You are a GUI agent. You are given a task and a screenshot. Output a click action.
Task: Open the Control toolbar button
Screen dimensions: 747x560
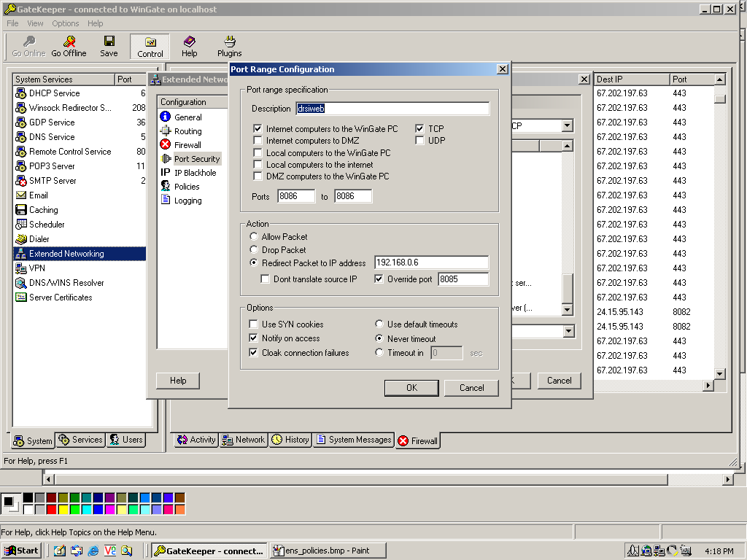(x=150, y=47)
